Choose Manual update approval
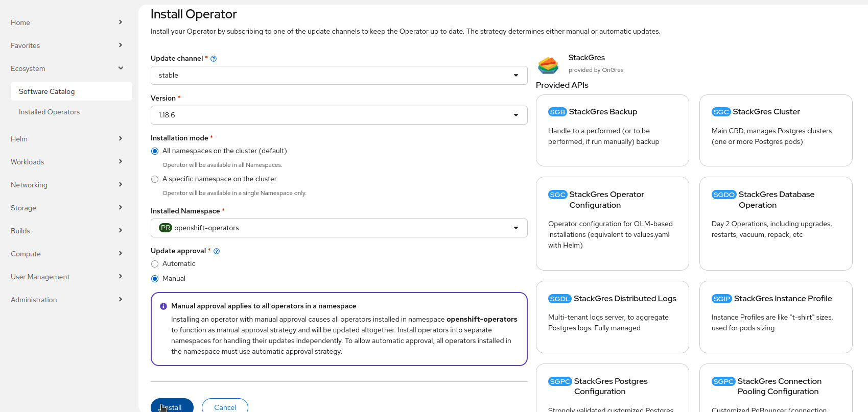Image resolution: width=868 pixels, height=412 pixels. click(x=155, y=279)
